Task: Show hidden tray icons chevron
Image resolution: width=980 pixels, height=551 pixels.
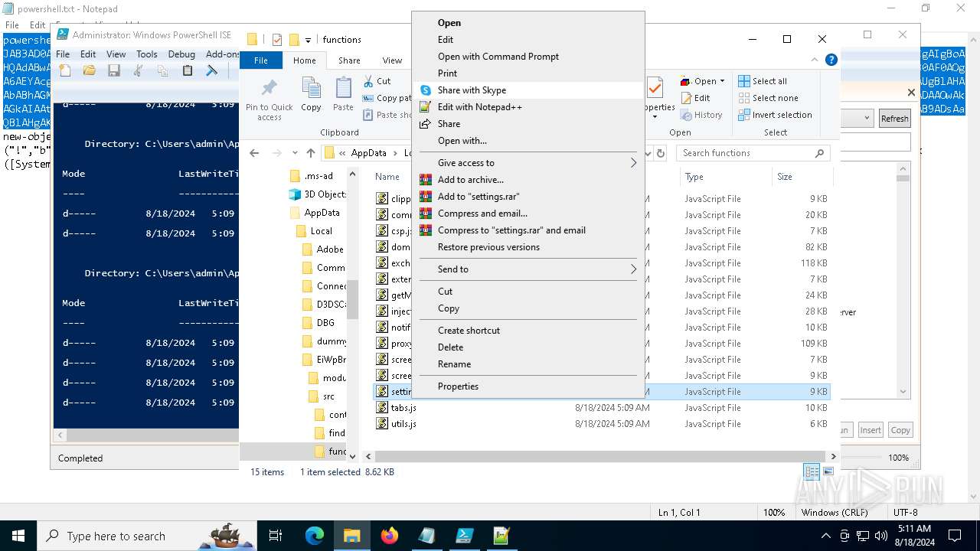Action: pyautogui.click(x=825, y=536)
